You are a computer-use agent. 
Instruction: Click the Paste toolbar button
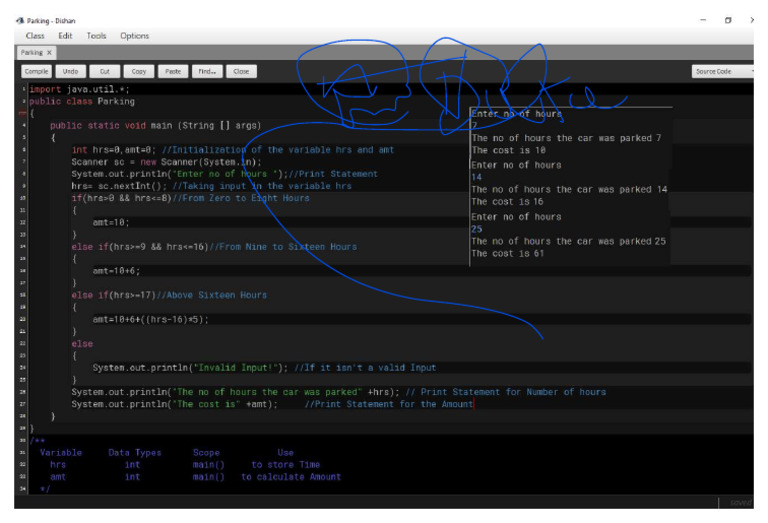(x=172, y=72)
